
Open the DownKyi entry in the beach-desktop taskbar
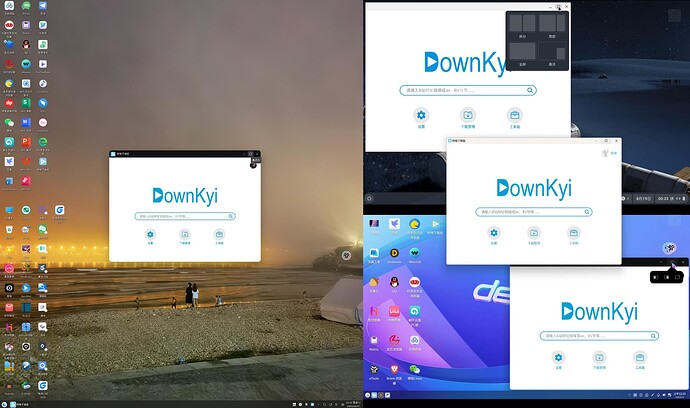coord(19,404)
